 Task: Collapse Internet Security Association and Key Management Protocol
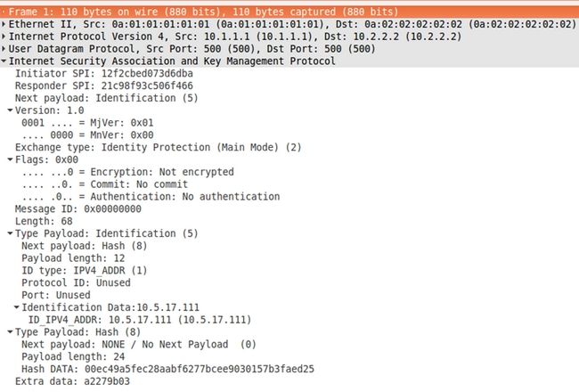point(4,61)
